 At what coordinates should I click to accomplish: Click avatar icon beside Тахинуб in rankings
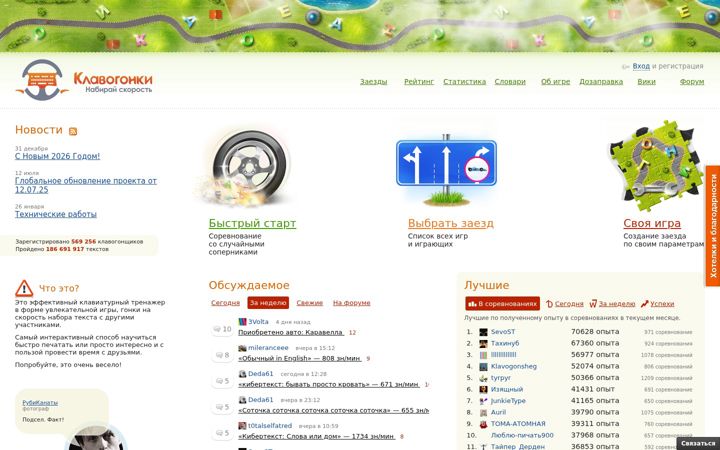pos(484,343)
